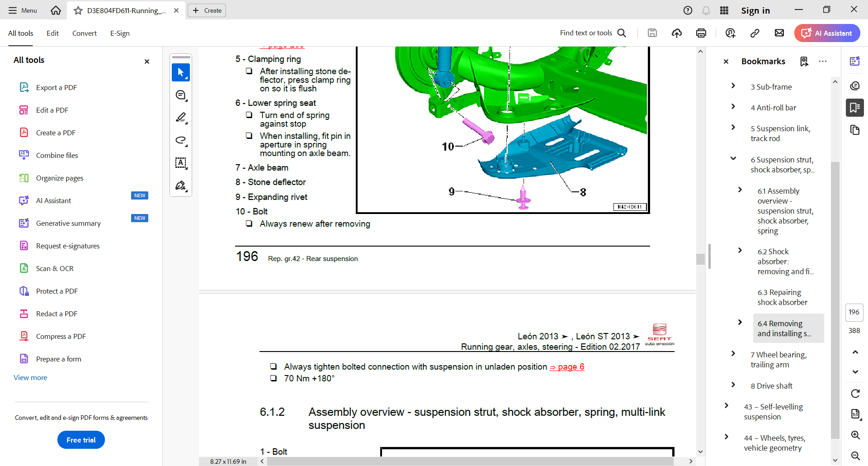Open the notifications bell

coord(706,10)
